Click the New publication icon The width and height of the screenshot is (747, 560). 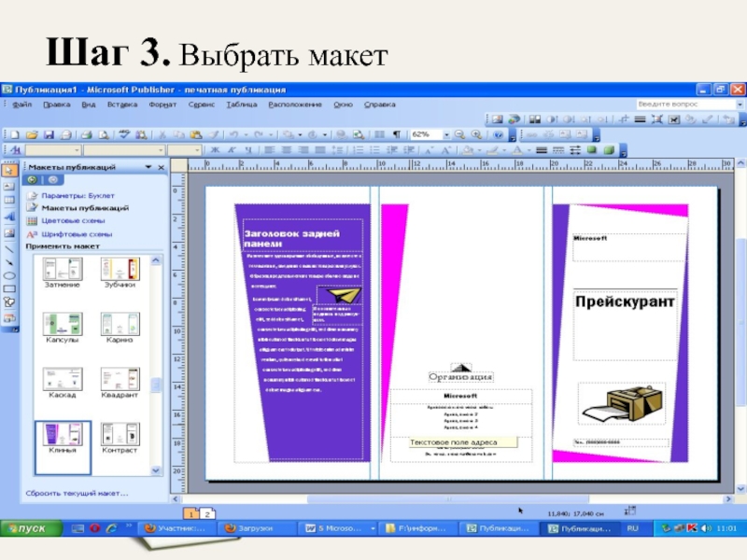coord(15,134)
